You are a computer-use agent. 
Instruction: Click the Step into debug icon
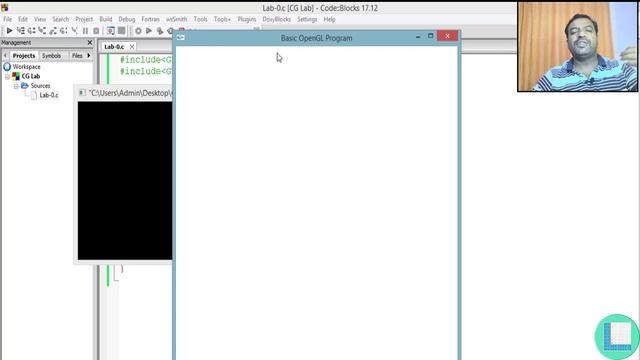tap(42, 31)
